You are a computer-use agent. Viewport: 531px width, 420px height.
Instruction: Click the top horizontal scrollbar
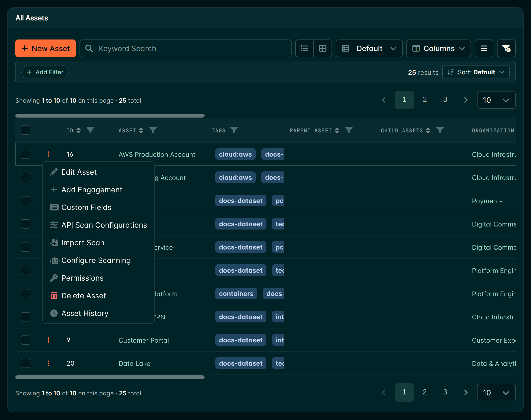pos(110,116)
